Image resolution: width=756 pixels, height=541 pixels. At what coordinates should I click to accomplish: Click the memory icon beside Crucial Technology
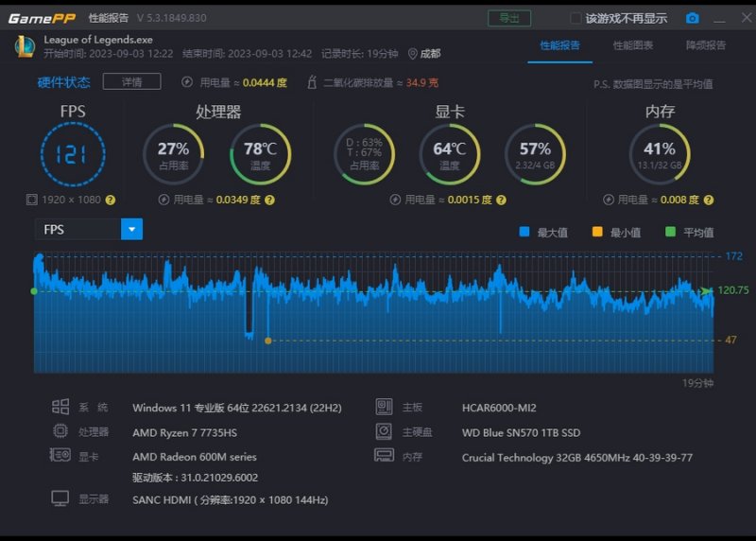(384, 455)
